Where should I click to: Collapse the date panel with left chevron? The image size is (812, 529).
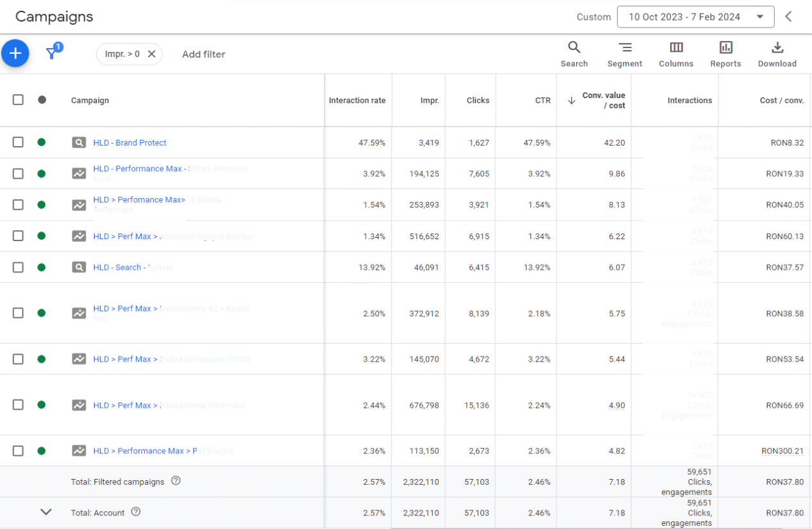click(789, 17)
